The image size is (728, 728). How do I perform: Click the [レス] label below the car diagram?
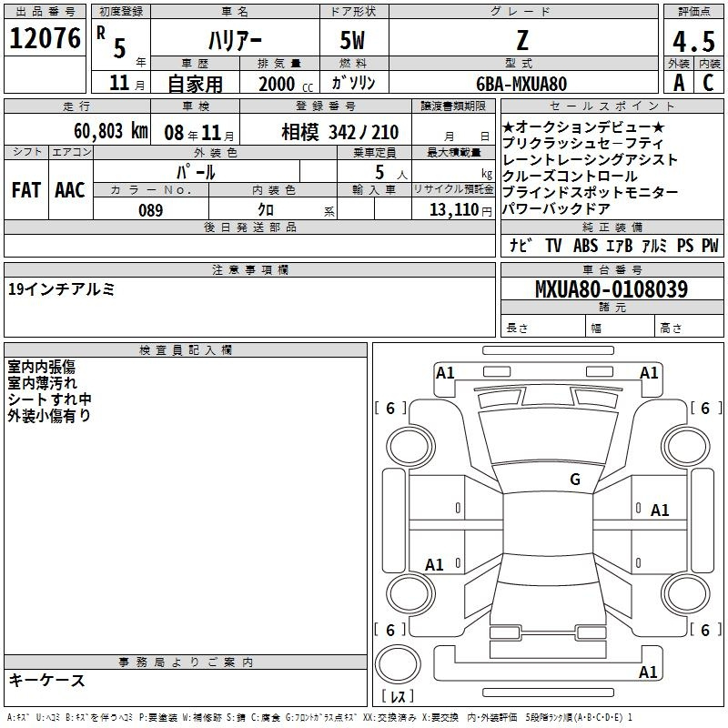(x=397, y=698)
